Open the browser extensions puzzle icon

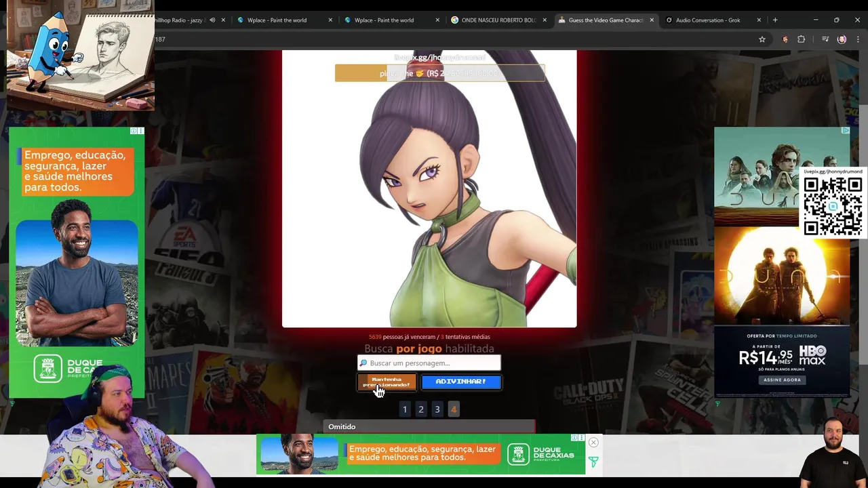tap(802, 39)
